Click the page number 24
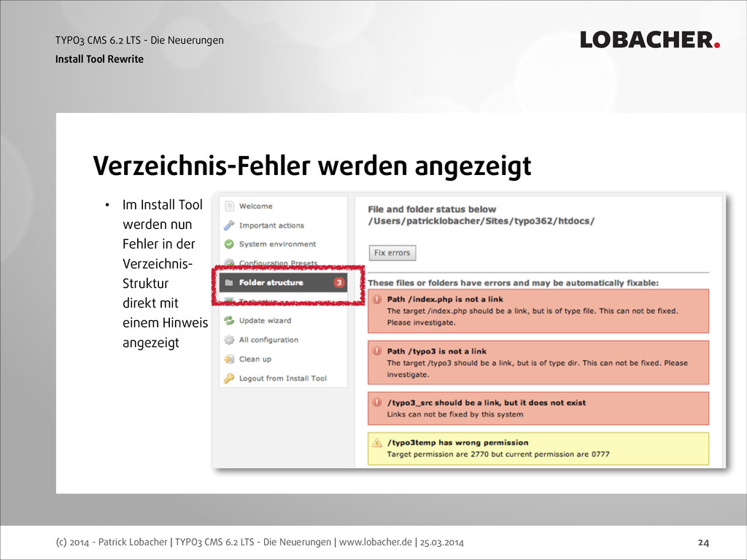The height and width of the screenshot is (560, 747). tap(703, 542)
